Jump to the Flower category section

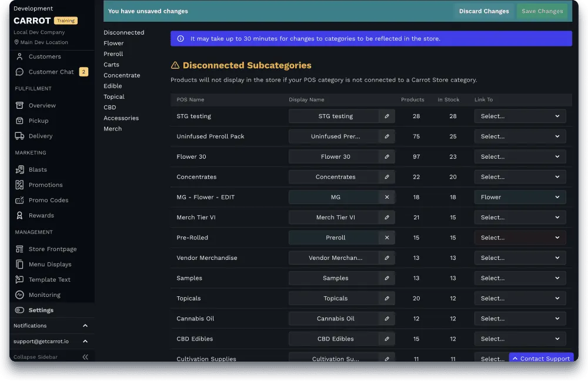tap(113, 44)
